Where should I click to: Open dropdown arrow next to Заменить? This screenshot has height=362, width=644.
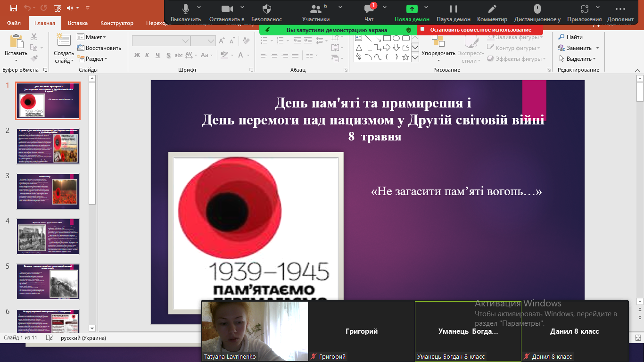pos(597,48)
